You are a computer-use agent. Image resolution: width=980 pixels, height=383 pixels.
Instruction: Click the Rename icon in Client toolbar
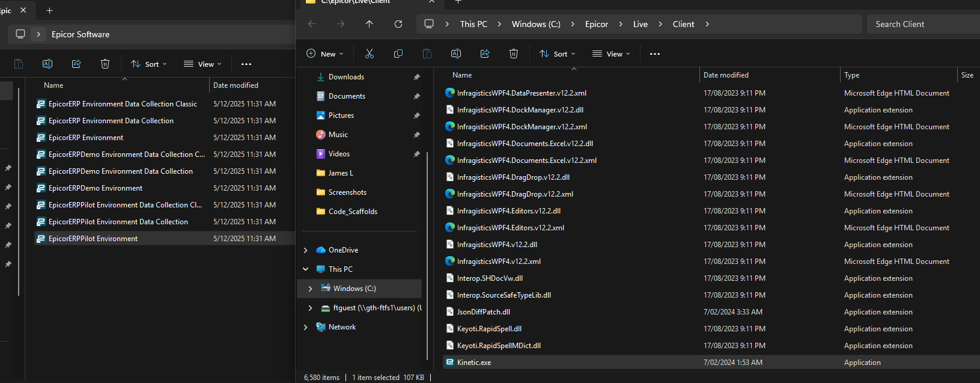point(455,54)
